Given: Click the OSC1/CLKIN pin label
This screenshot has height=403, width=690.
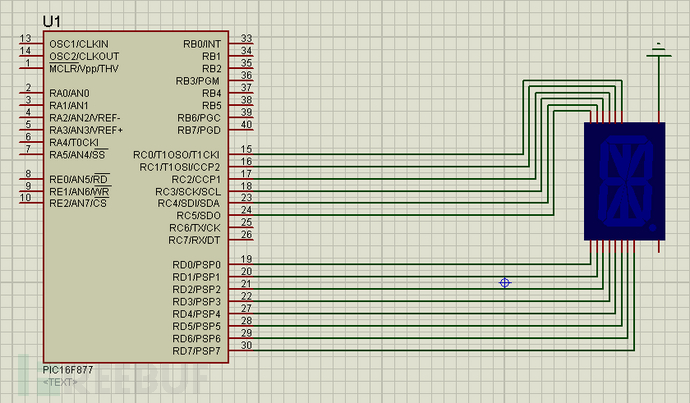Looking at the screenshot, I should 79,44.
